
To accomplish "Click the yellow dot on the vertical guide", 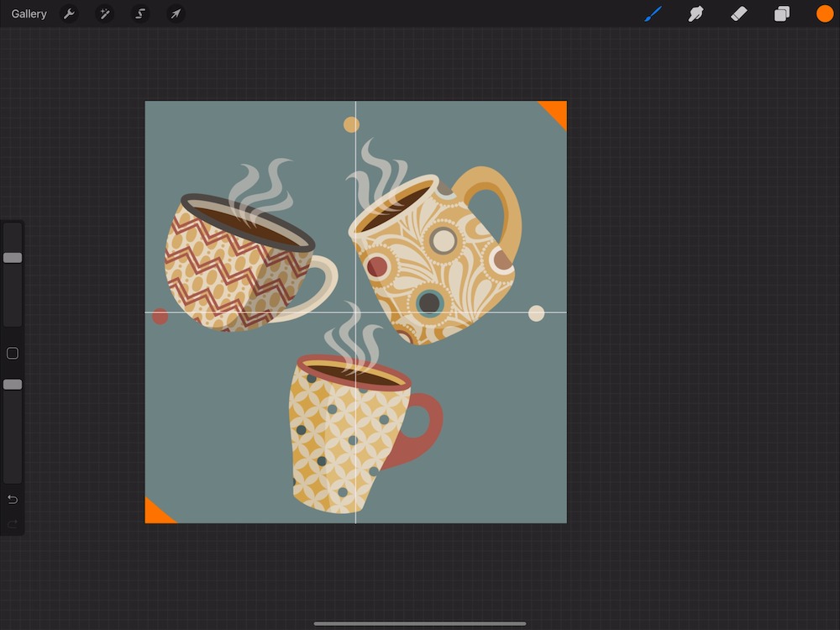I will tap(351, 124).
